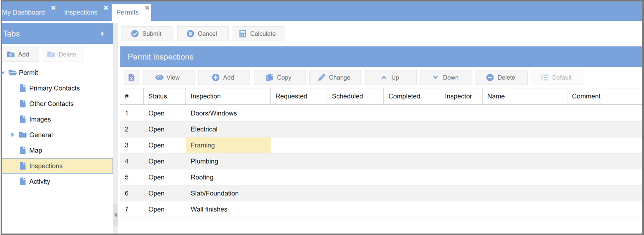Switch to the Inspections top tab

click(81, 12)
